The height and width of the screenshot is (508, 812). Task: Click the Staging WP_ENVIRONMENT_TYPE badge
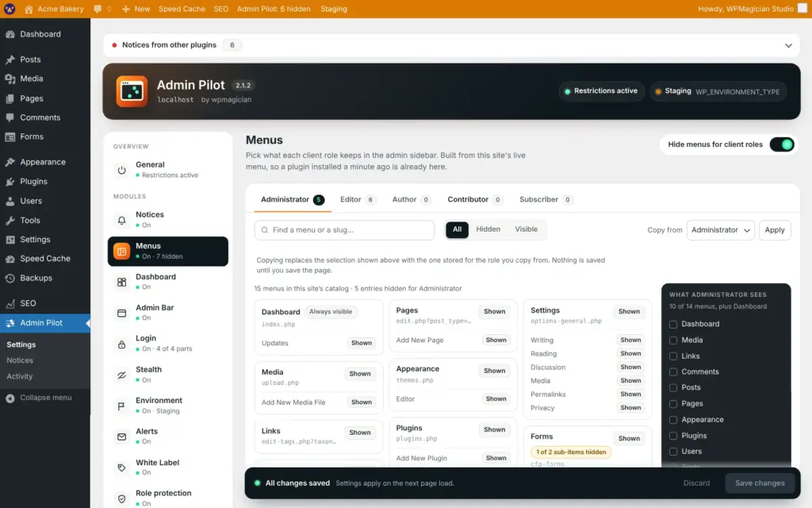718,92
